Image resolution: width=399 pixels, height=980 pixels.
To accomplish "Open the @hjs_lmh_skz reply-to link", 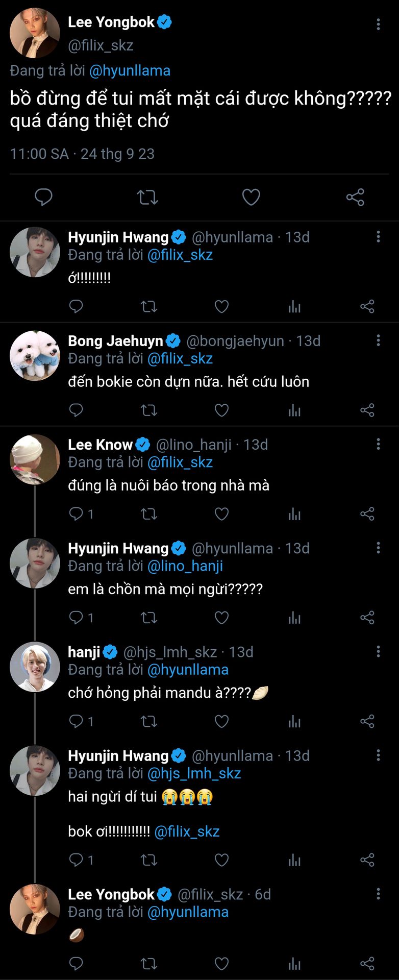I will [194, 773].
